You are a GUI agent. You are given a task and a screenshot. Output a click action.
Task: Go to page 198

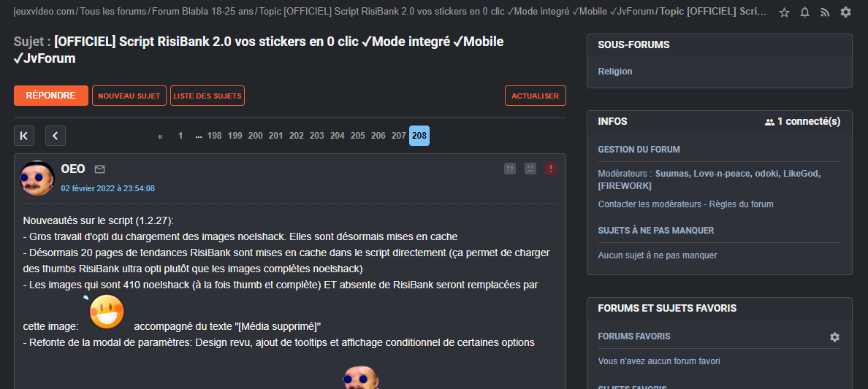tap(214, 136)
